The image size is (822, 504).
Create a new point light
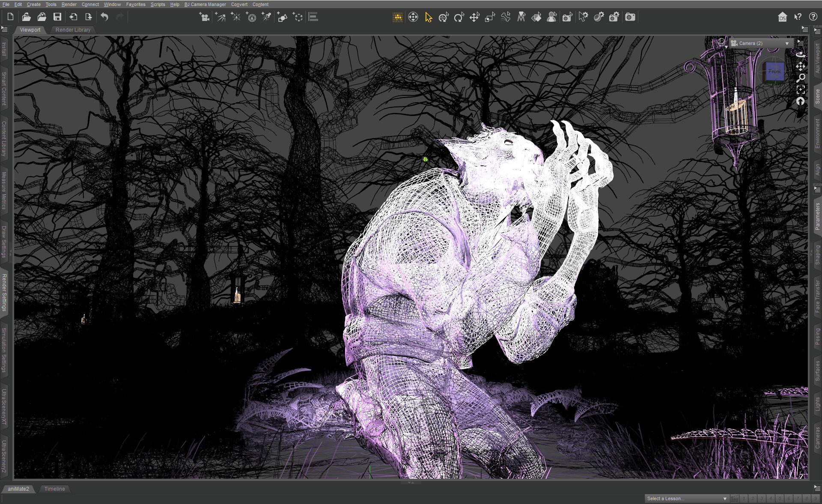tap(235, 17)
